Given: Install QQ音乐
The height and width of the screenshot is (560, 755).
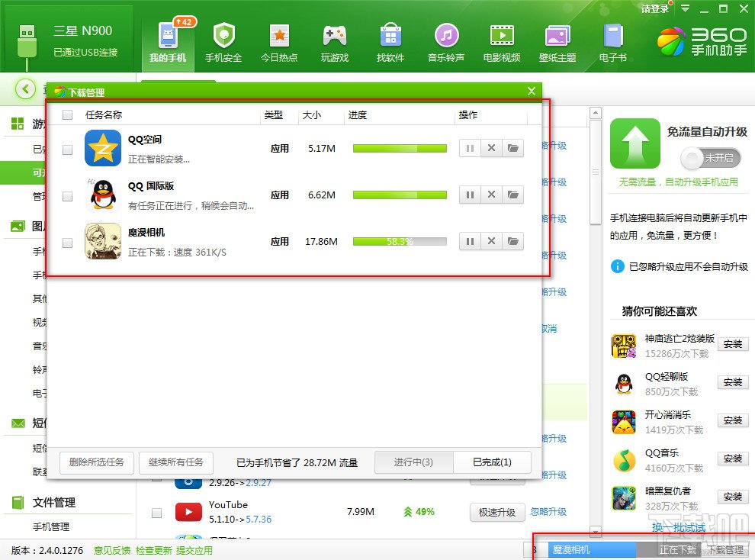Looking at the screenshot, I should [733, 459].
